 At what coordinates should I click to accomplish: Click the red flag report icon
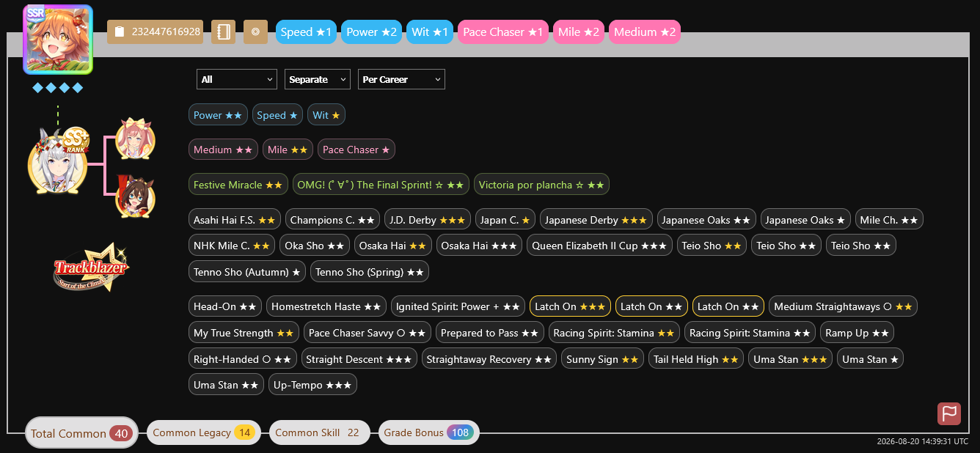(949, 413)
